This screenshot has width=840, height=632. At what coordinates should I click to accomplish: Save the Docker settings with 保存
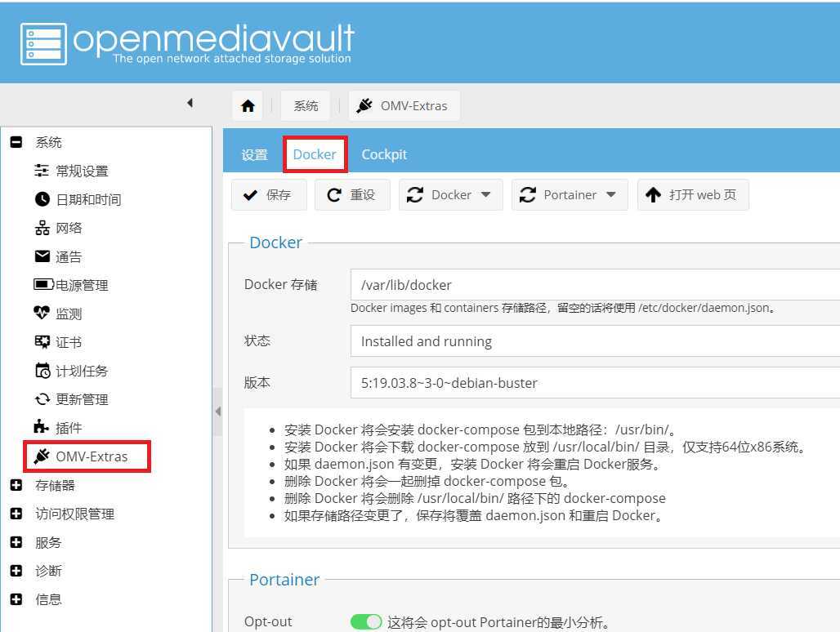click(269, 195)
